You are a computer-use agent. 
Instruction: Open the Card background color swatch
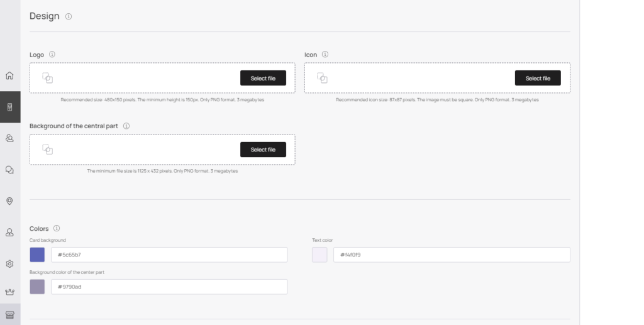(37, 255)
